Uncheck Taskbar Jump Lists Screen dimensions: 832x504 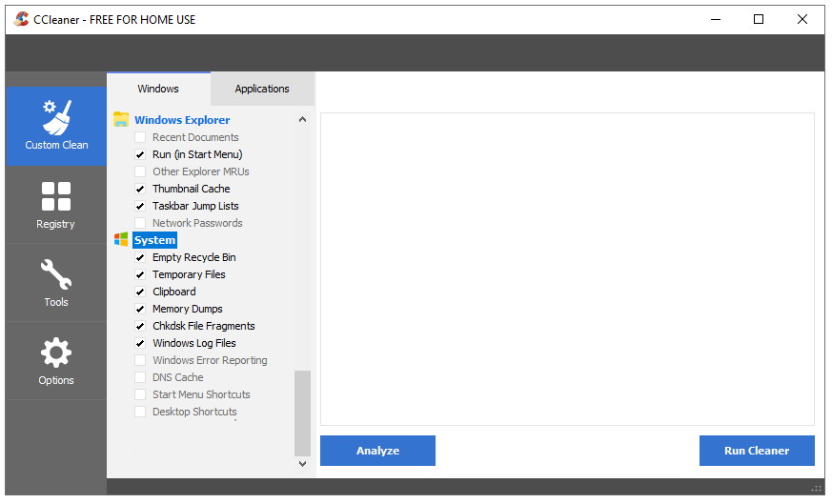(140, 206)
